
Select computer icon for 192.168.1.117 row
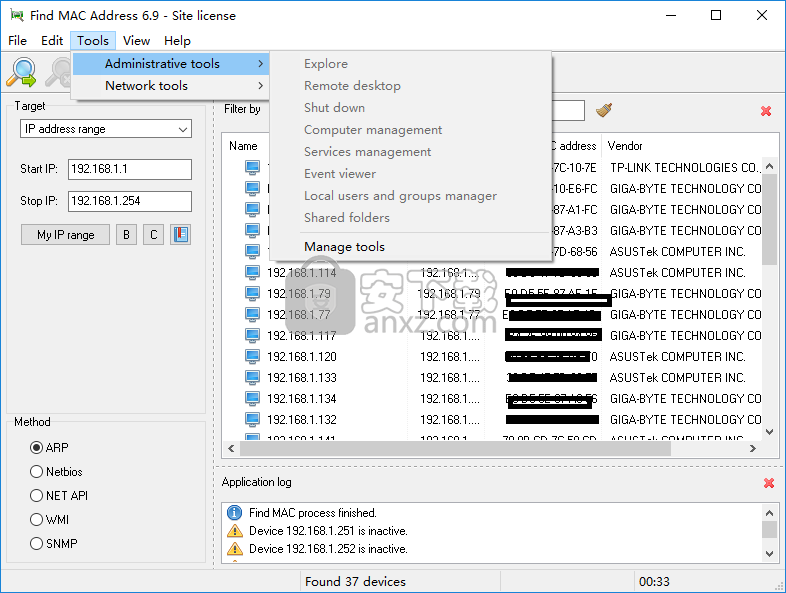click(252, 335)
